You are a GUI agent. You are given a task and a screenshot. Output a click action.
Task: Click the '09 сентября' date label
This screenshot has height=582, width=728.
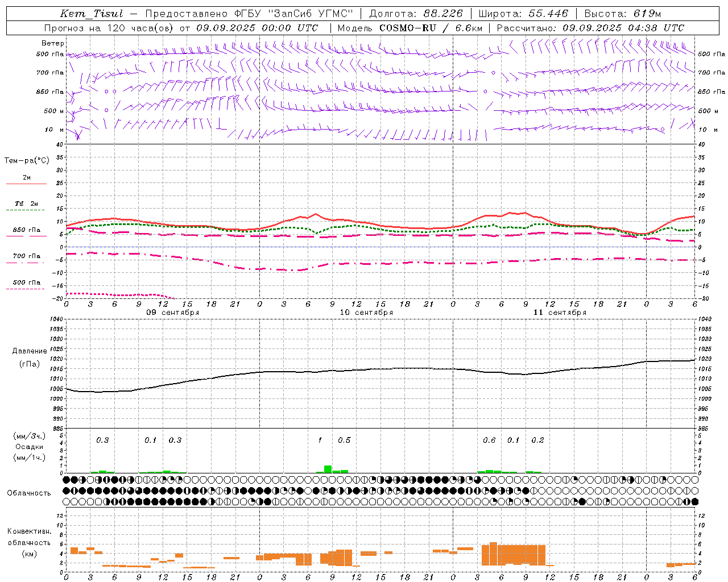pyautogui.click(x=173, y=313)
